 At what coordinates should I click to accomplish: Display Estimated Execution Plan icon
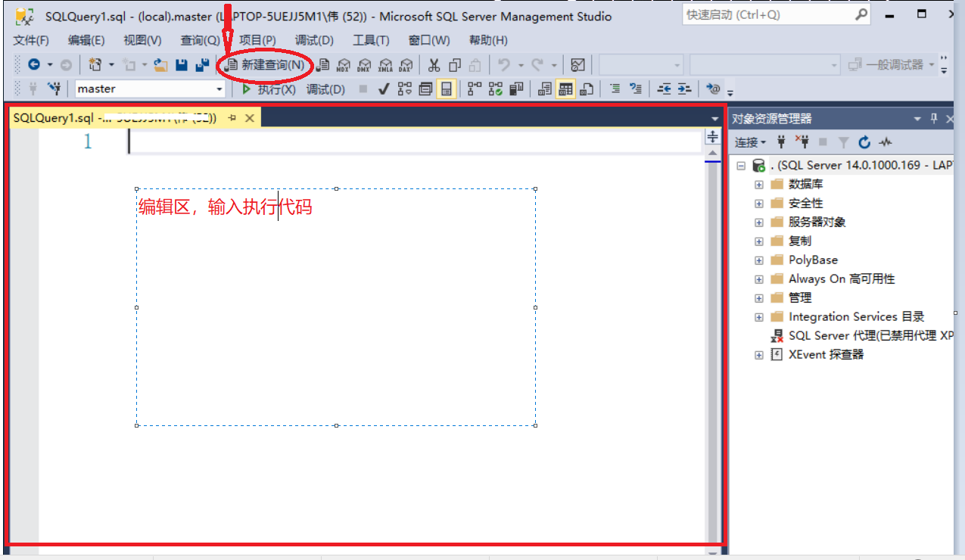tap(405, 89)
